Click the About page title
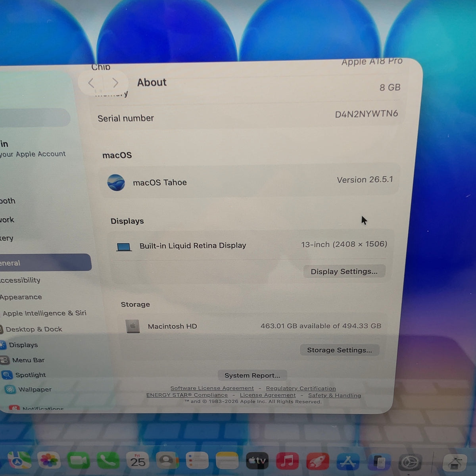 (x=152, y=83)
